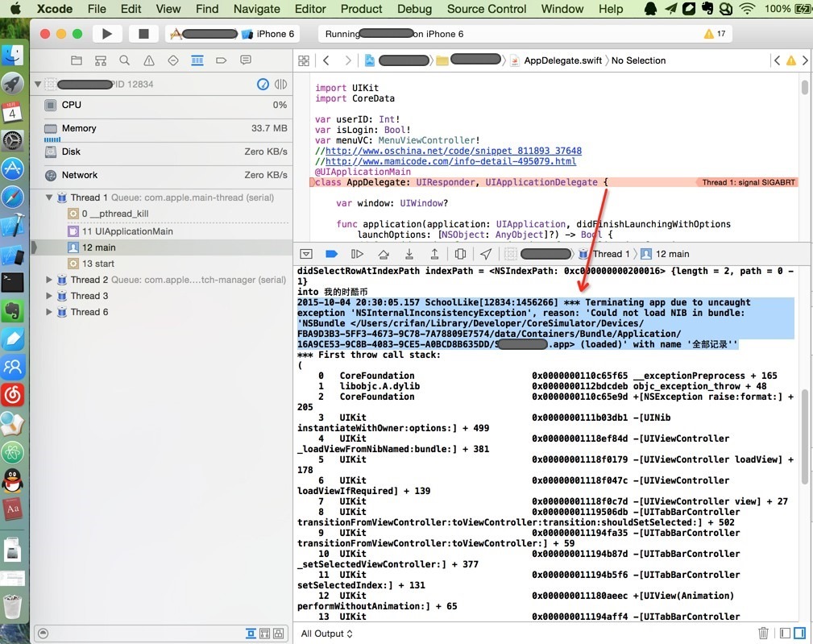Screen dimensions: 813x644
Task: Click the related items grid icon
Action: pos(304,60)
